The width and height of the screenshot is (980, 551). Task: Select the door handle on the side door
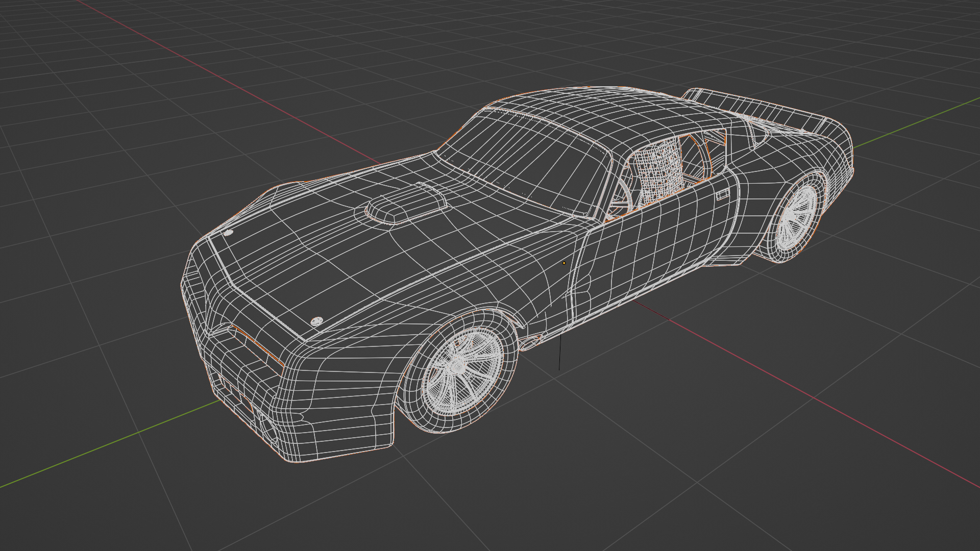(x=722, y=195)
